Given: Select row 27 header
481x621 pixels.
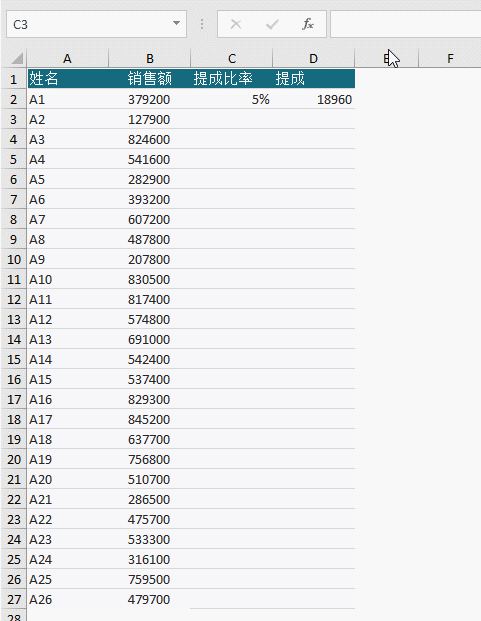Looking at the screenshot, I should [x=13, y=599].
